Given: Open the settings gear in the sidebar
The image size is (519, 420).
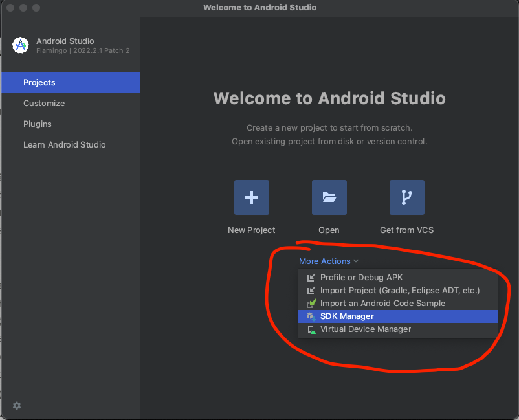Looking at the screenshot, I should click(x=17, y=406).
